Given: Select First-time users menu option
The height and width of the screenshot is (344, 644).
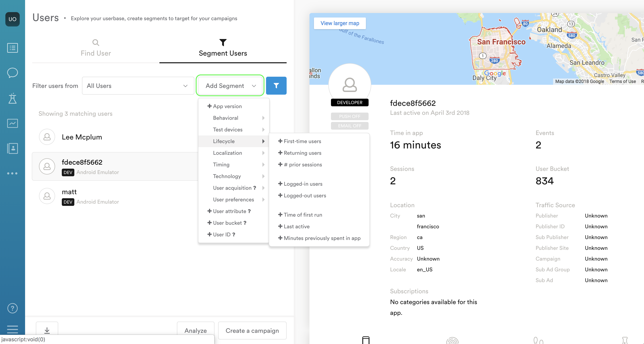Looking at the screenshot, I should pyautogui.click(x=302, y=141).
